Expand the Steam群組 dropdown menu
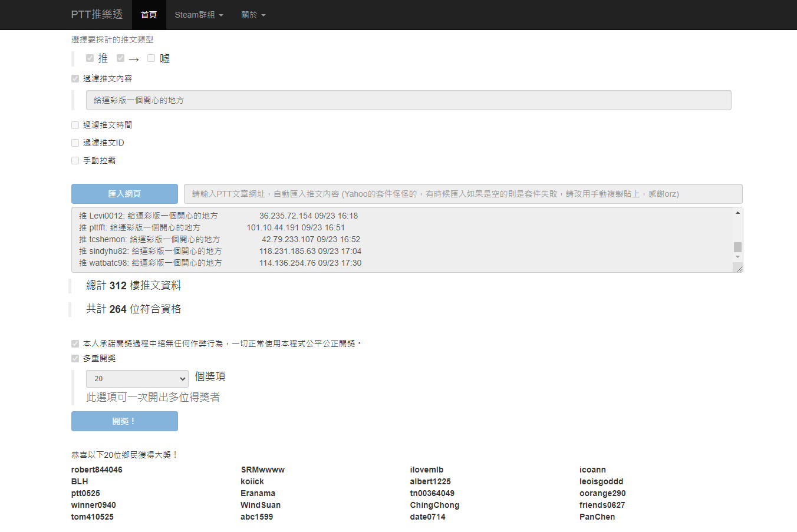The width and height of the screenshot is (797, 532). coord(199,15)
